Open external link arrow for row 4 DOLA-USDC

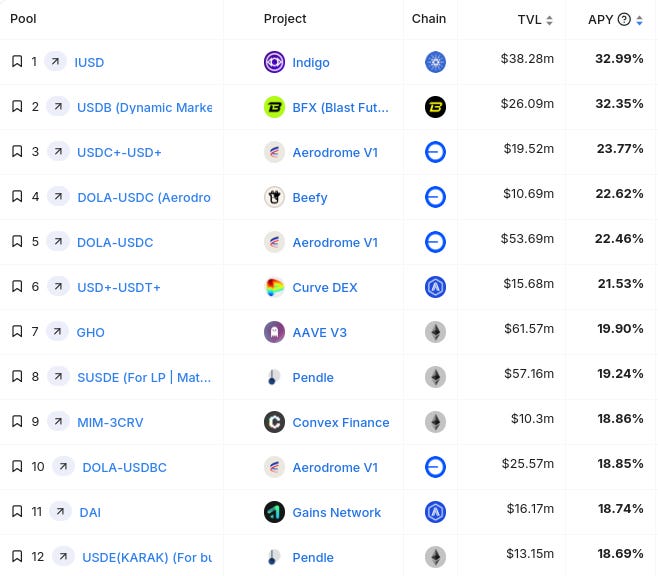click(x=58, y=196)
